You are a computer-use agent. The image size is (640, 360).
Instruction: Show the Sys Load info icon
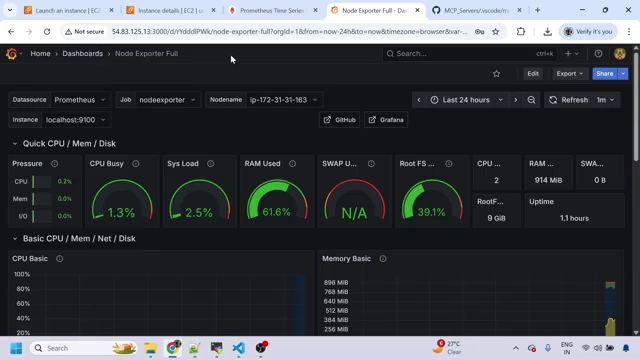(211, 164)
